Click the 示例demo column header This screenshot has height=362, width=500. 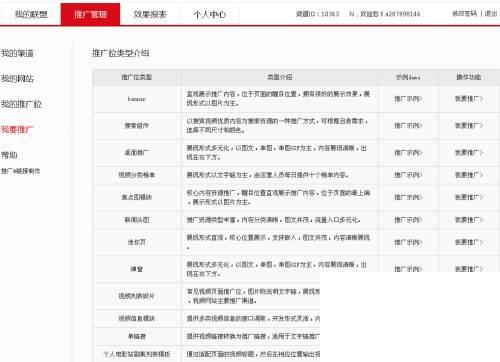pos(408,77)
